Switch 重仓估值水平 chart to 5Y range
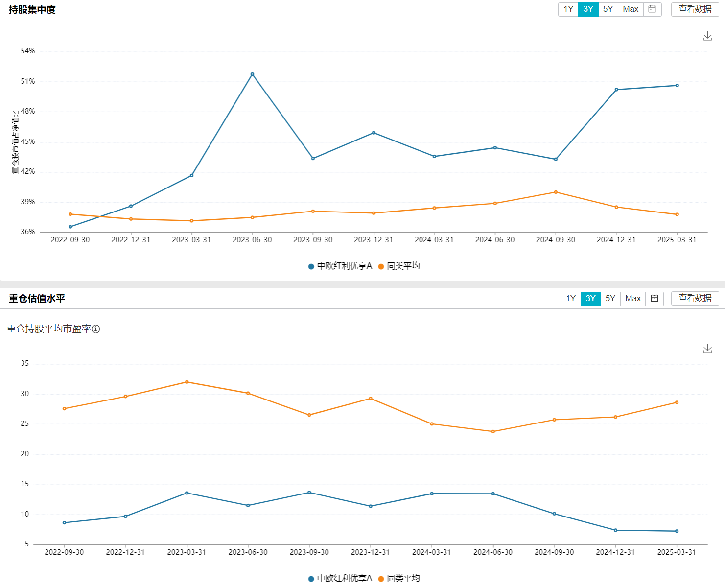Viewport: 725px width, 588px height. [610, 298]
